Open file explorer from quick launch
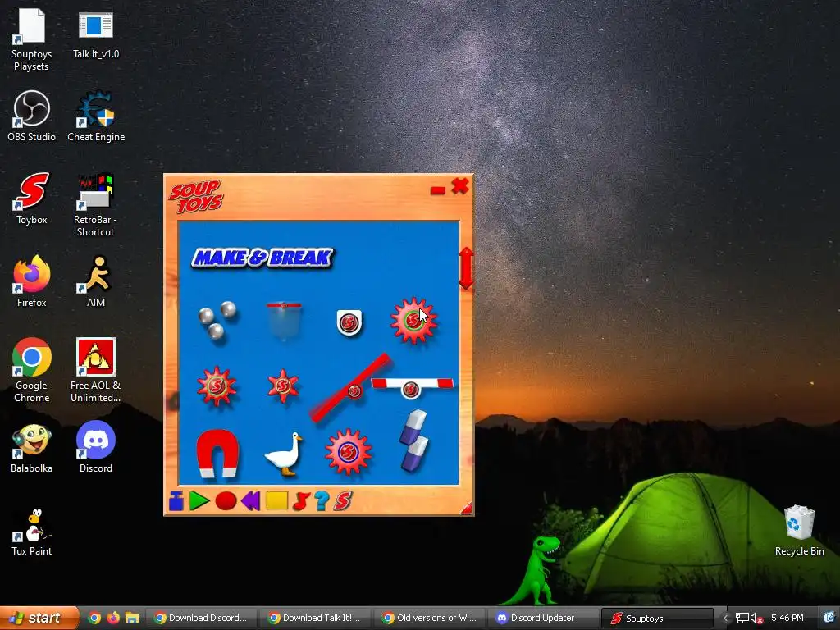This screenshot has width=840, height=630. pyautogui.click(x=132, y=619)
